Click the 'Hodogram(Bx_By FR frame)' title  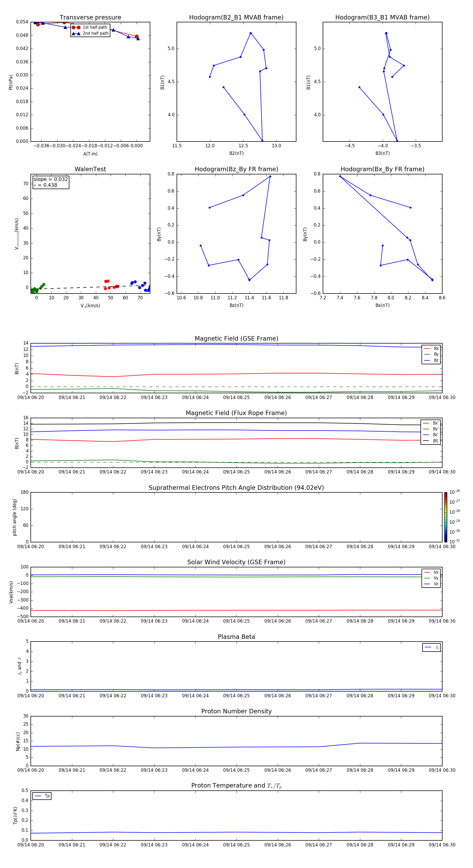tap(382, 169)
